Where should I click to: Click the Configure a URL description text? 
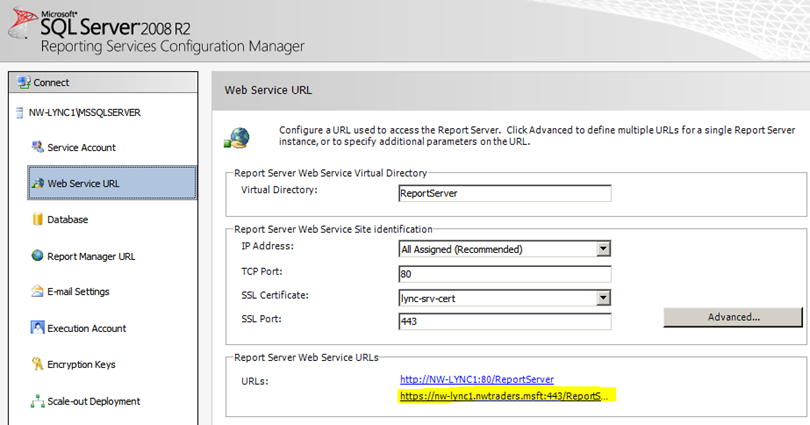pyautogui.click(x=537, y=136)
